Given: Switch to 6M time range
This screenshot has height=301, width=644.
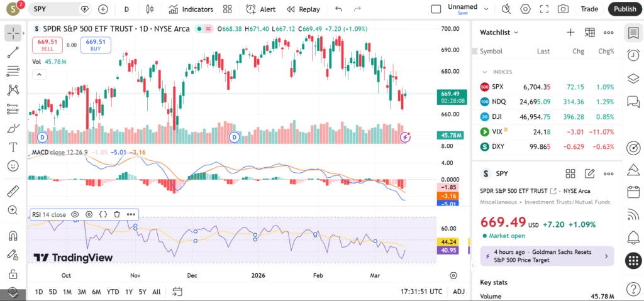Looking at the screenshot, I should [96, 292].
